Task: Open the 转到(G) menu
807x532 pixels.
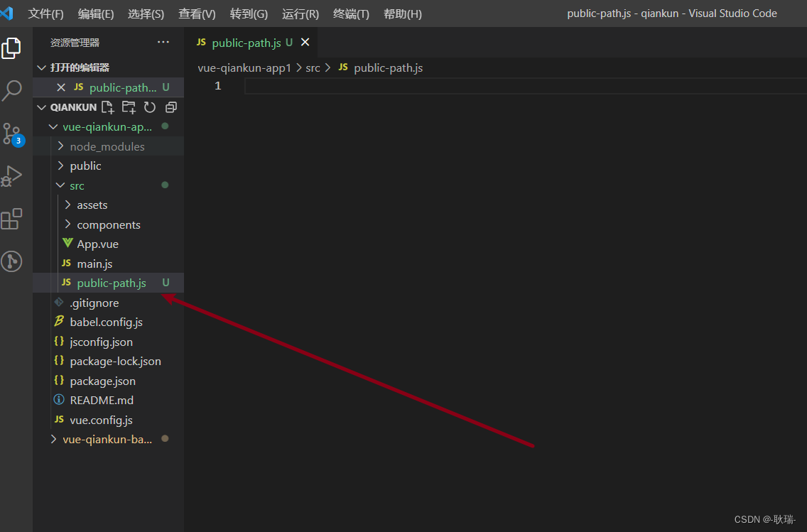Action: [249, 14]
